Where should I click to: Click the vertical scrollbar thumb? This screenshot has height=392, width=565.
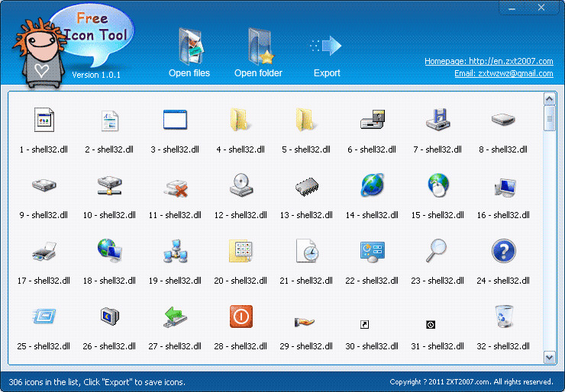pyautogui.click(x=550, y=118)
